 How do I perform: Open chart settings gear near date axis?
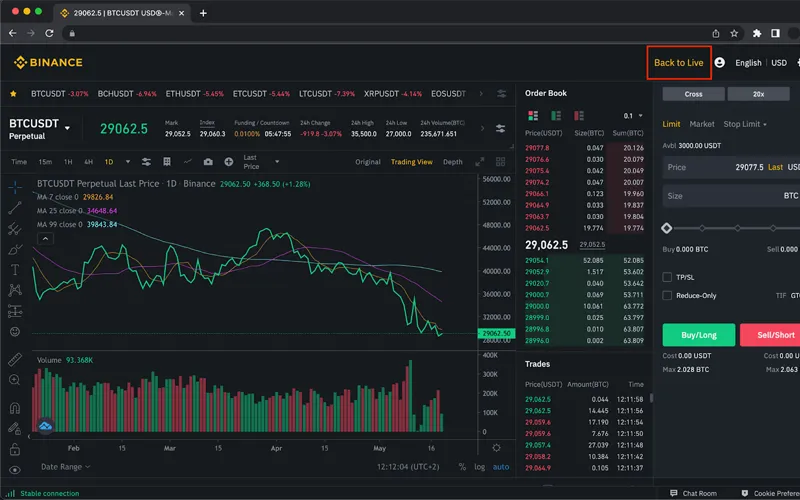click(x=496, y=448)
